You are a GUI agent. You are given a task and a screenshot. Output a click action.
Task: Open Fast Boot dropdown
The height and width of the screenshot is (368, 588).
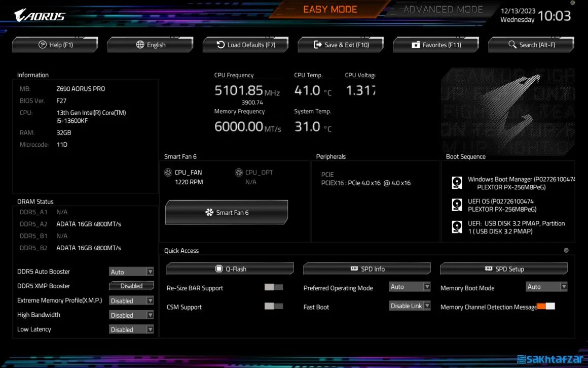coord(410,306)
